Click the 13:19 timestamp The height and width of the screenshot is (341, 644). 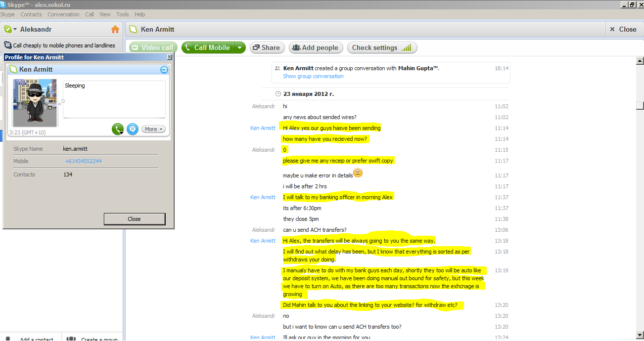(x=502, y=270)
